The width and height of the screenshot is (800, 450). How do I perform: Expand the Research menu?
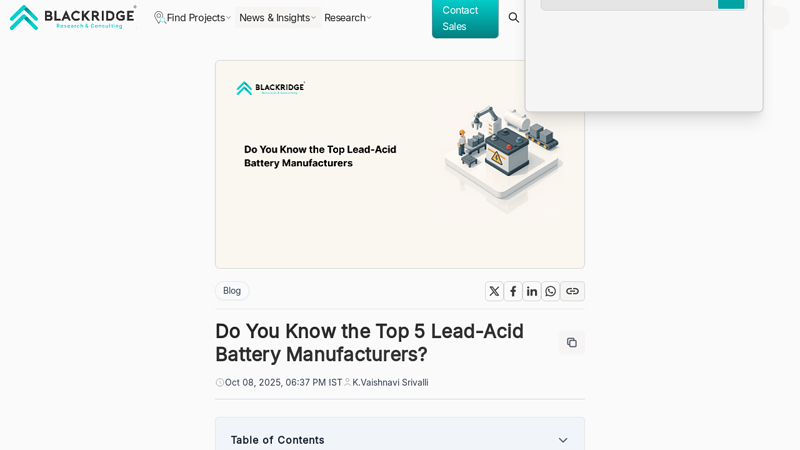pyautogui.click(x=347, y=17)
